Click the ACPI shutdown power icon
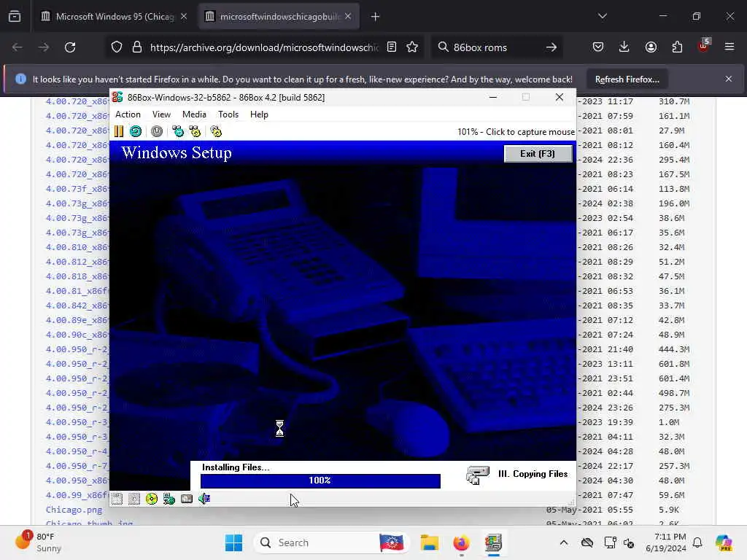The image size is (747, 560). click(x=157, y=131)
